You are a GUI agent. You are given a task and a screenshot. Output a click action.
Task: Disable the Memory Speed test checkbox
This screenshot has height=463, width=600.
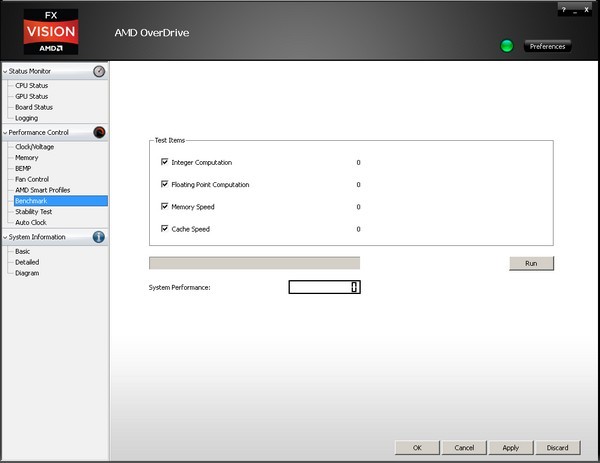[164, 206]
